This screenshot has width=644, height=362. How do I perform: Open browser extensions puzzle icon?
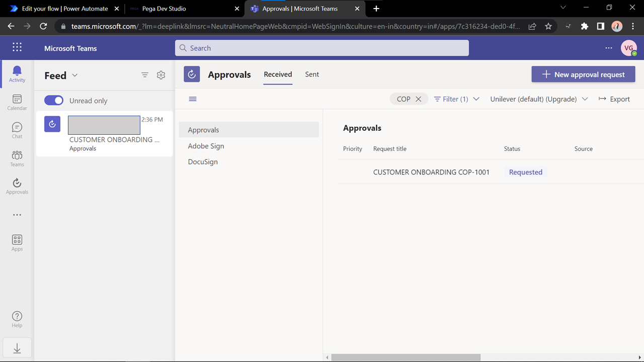pos(585,26)
